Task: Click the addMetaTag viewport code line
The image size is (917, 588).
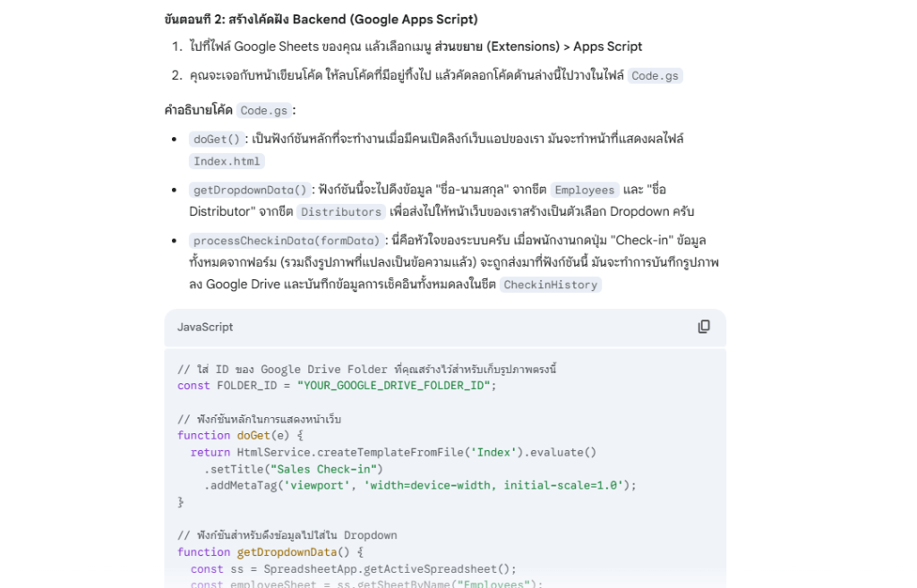Action: pyautogui.click(x=419, y=485)
